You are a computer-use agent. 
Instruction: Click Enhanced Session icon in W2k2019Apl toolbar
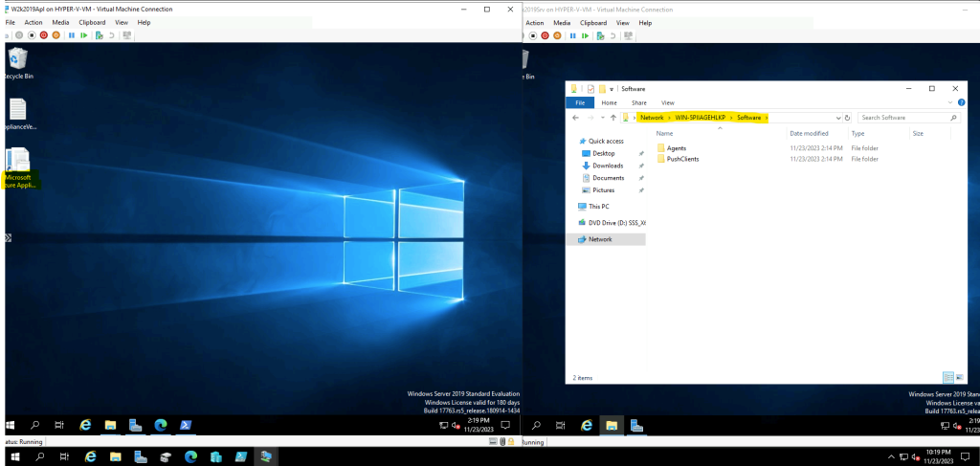127,35
